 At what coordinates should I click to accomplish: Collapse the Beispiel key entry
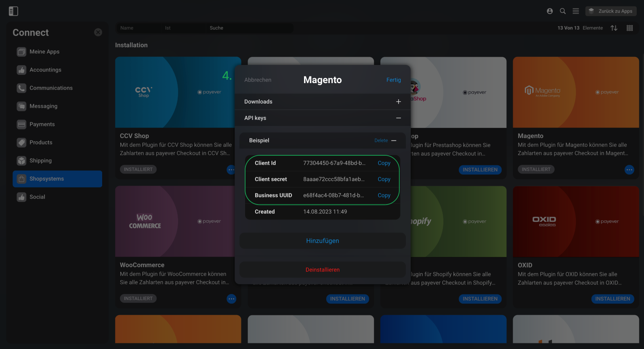click(394, 140)
